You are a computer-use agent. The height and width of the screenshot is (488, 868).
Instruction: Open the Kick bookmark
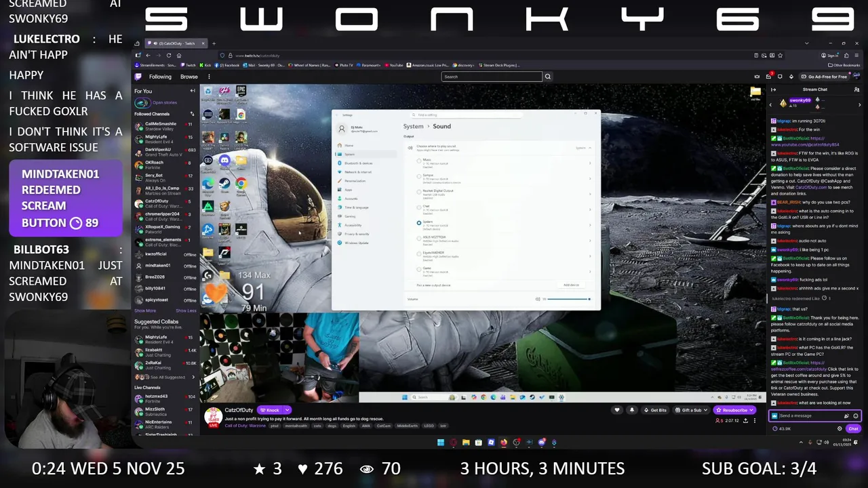click(x=207, y=65)
